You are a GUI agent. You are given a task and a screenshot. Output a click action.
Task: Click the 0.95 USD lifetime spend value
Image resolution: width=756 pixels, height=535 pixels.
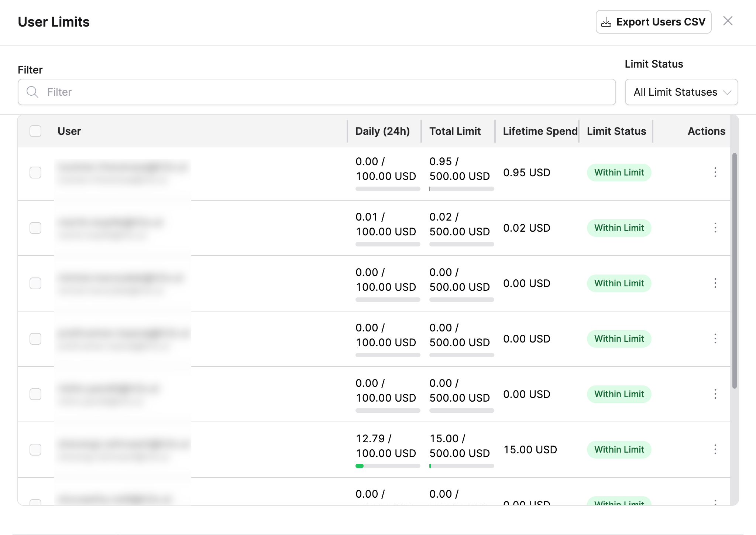[x=527, y=173]
